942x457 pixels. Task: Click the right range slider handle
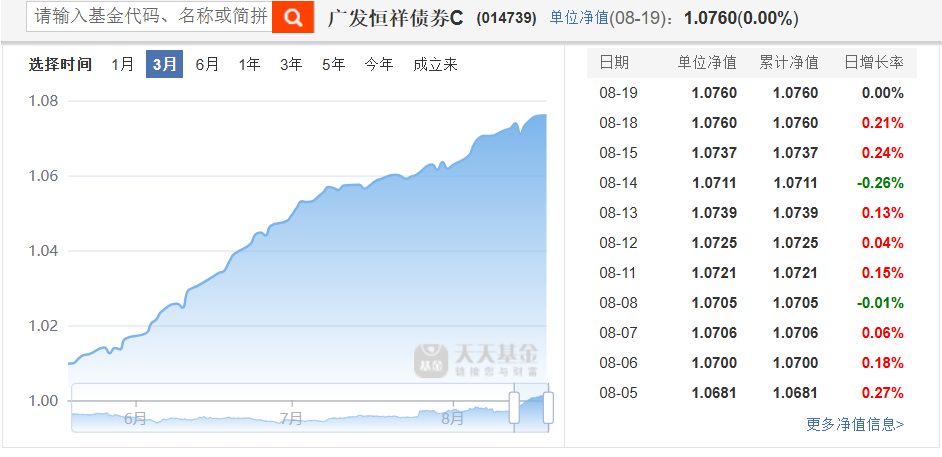tap(548, 407)
